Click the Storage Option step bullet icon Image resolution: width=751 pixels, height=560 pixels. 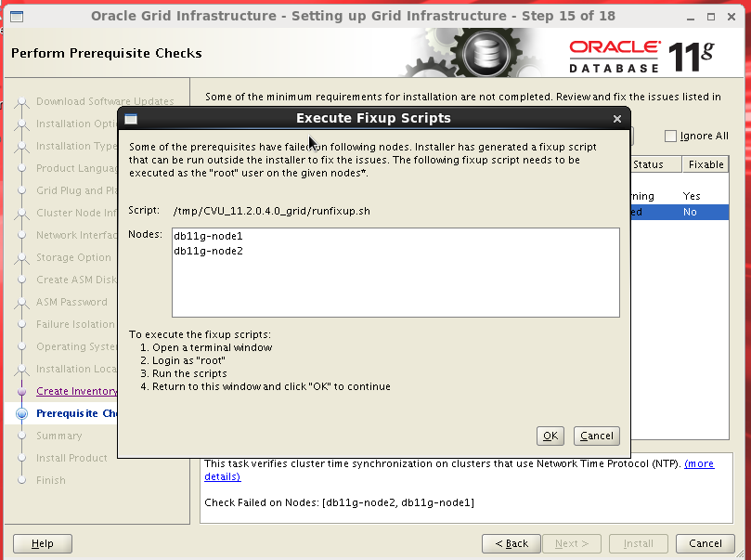pyautogui.click(x=21, y=258)
